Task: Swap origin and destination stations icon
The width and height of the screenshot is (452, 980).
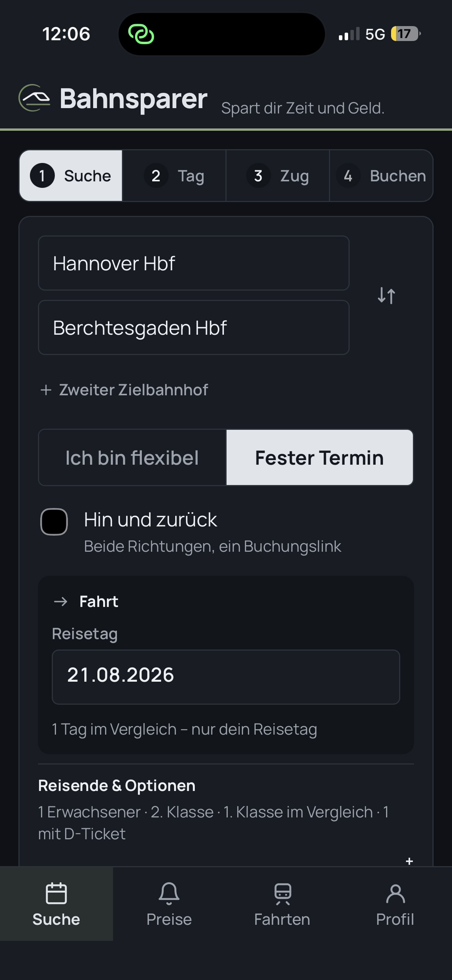Action: pos(386,296)
